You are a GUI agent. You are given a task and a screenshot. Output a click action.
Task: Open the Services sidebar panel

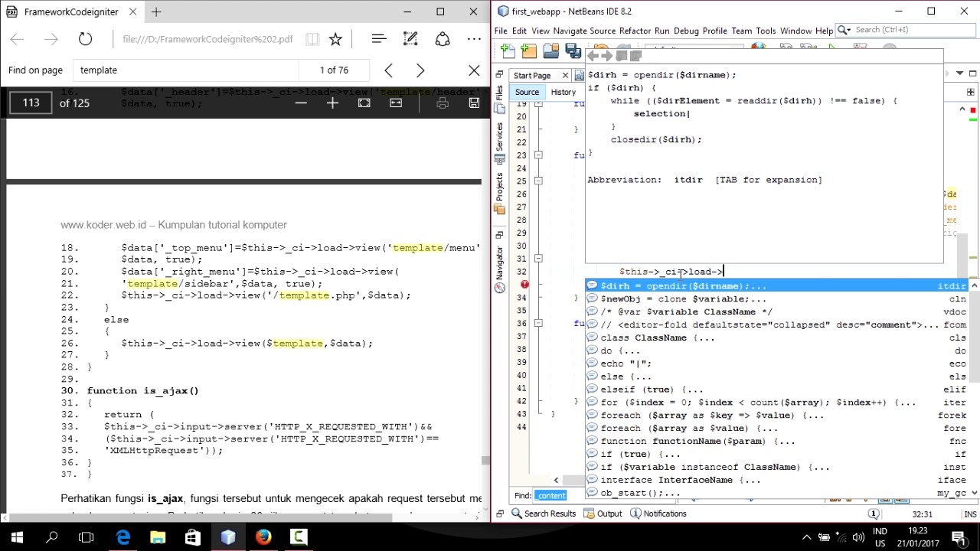click(x=499, y=143)
